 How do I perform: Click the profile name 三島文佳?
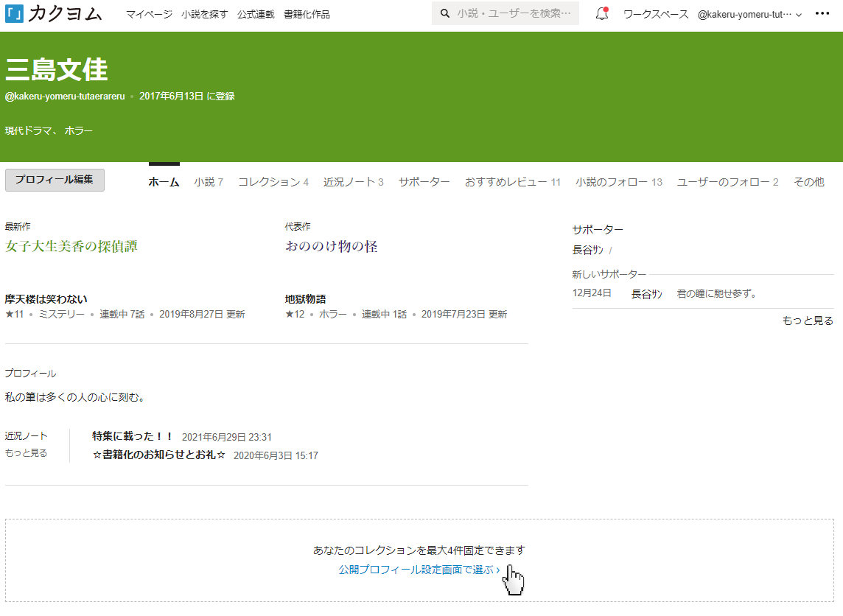tap(57, 69)
